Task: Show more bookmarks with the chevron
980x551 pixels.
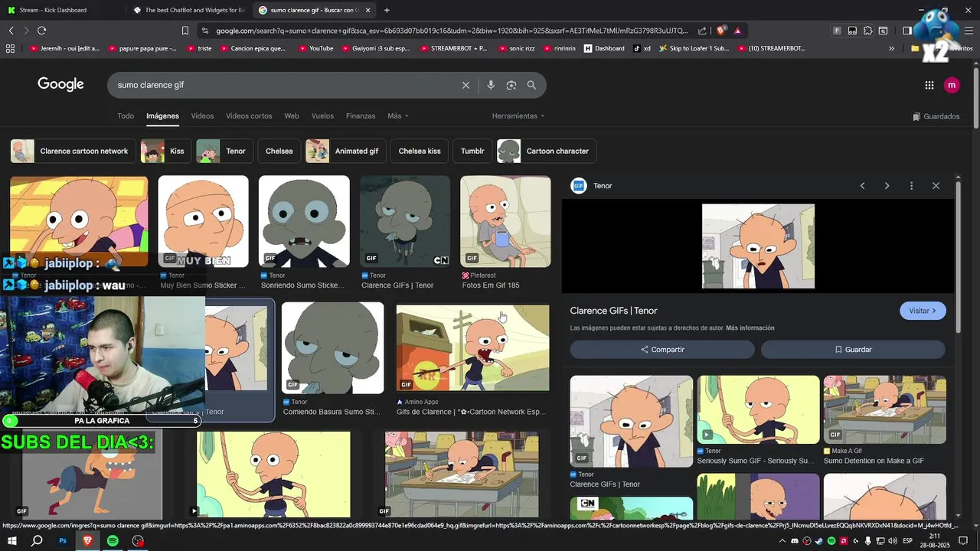Action: click(x=891, y=48)
